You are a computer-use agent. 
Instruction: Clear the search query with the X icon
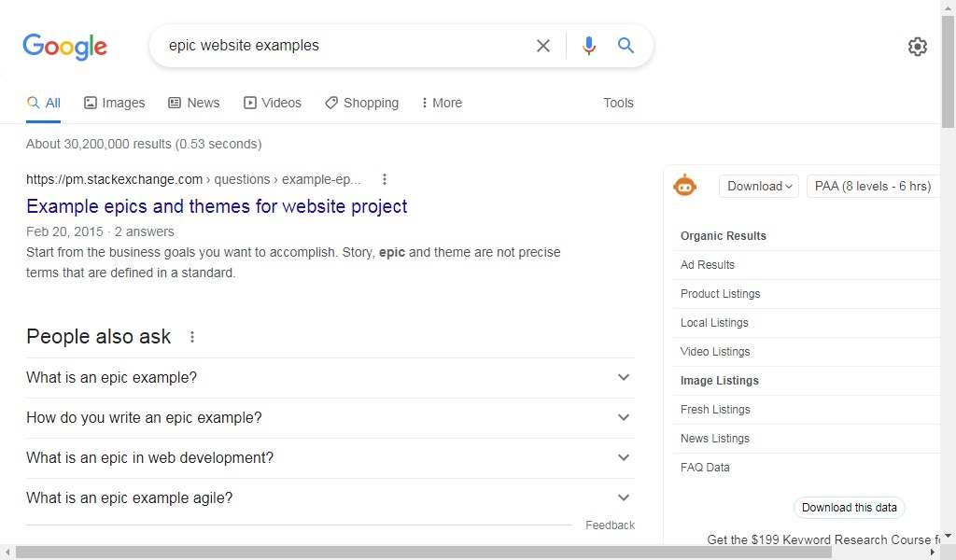click(x=542, y=45)
